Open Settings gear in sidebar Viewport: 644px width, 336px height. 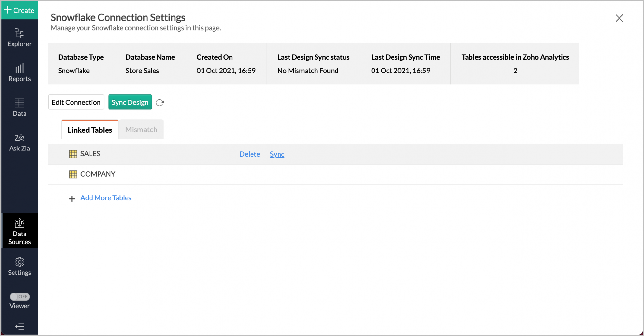19,266
